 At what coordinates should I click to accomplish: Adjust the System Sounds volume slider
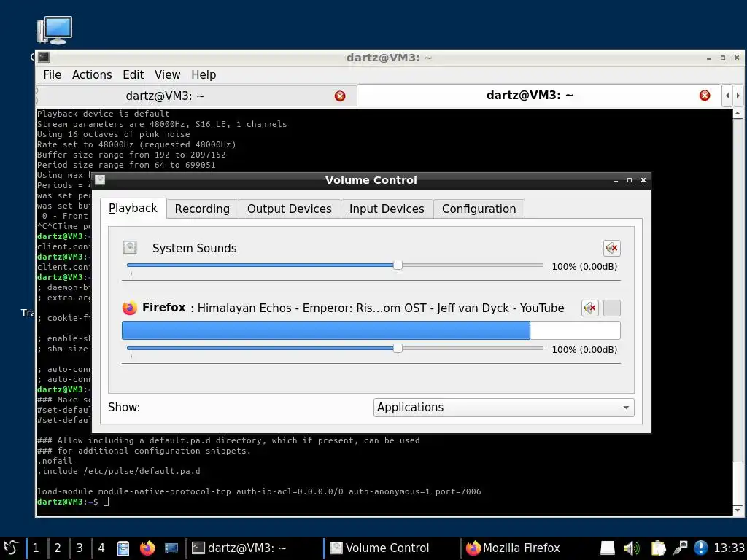tap(335, 265)
